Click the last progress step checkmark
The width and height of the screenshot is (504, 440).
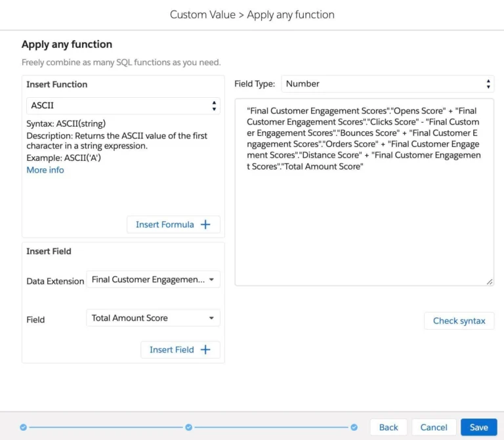354,428
